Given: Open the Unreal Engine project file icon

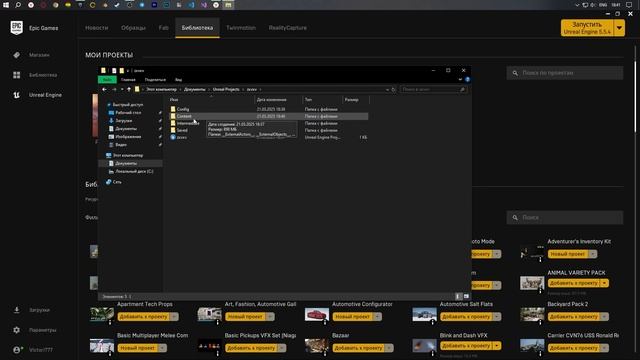Looking at the screenshot, I should 173,137.
